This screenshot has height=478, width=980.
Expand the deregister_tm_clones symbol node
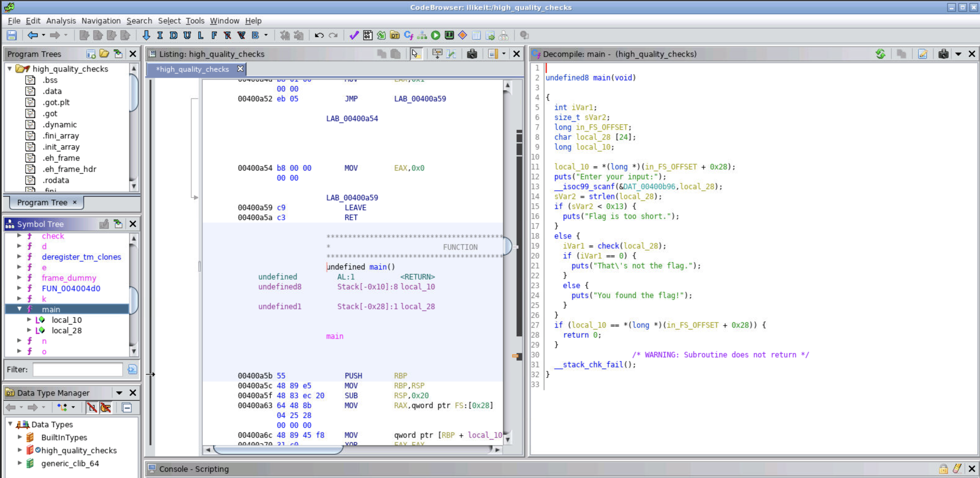coord(19,257)
